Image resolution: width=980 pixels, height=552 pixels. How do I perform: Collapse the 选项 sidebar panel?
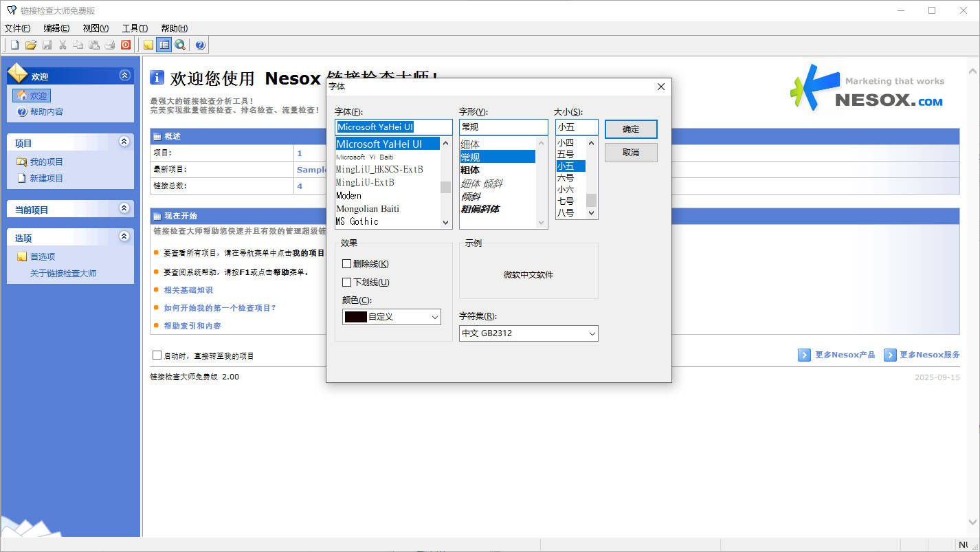(124, 236)
